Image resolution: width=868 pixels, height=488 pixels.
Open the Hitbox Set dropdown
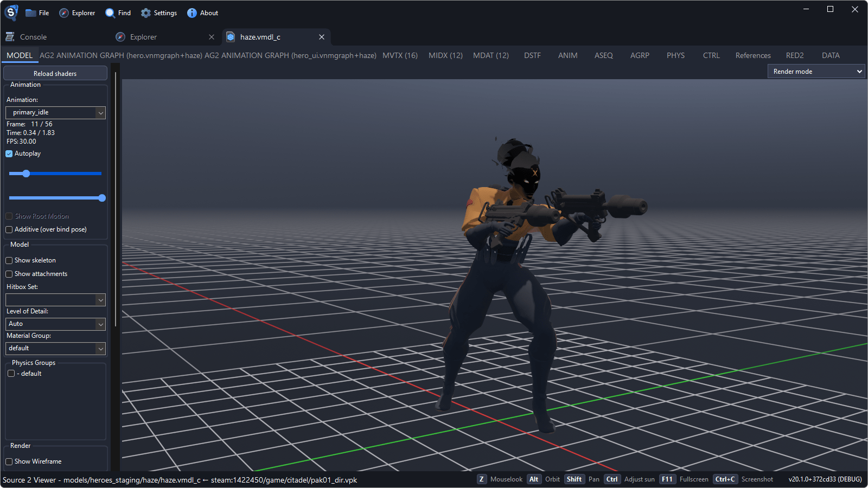click(x=55, y=300)
